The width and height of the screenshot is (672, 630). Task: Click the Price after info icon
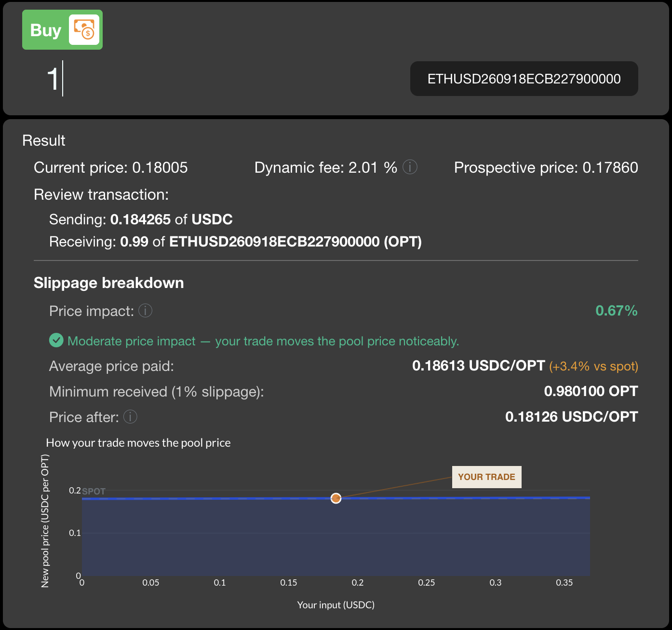coord(130,416)
